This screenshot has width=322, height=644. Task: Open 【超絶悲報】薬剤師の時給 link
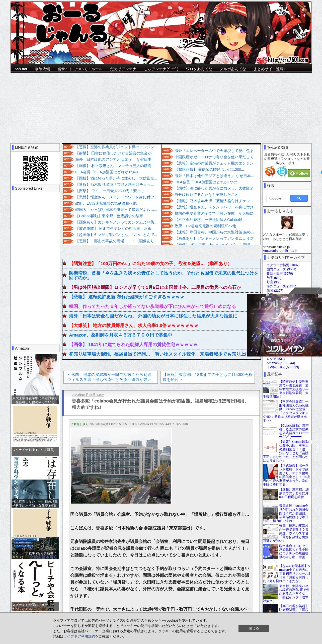[209, 170]
